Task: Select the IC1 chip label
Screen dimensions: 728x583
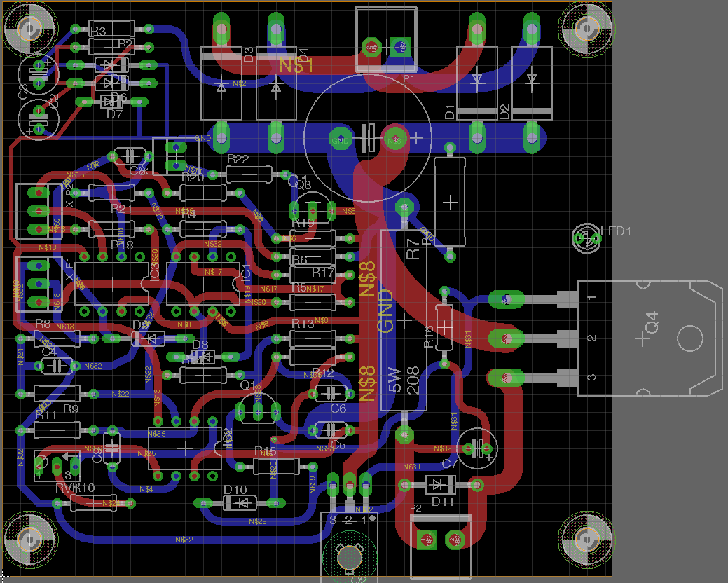Action: click(246, 272)
